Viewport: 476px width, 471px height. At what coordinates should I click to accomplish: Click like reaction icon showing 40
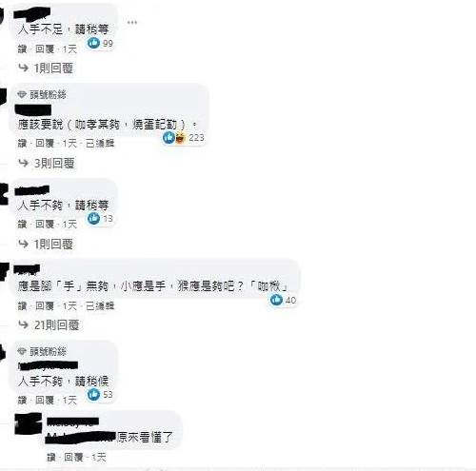point(276,300)
